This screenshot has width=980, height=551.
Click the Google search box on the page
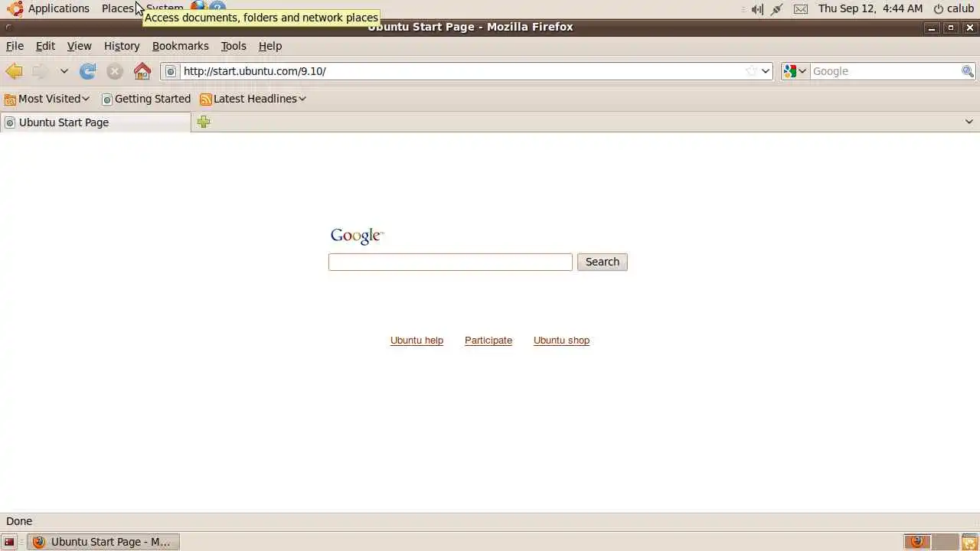pyautogui.click(x=450, y=262)
